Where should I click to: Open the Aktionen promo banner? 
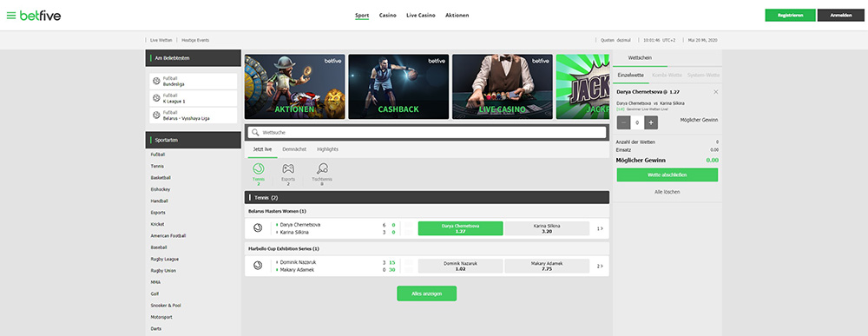295,86
